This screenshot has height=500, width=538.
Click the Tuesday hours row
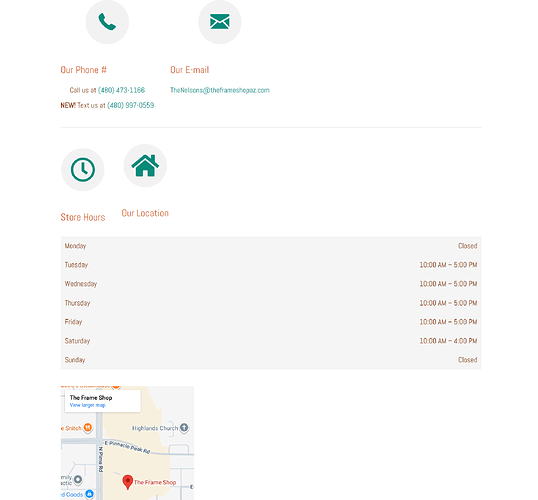click(271, 265)
